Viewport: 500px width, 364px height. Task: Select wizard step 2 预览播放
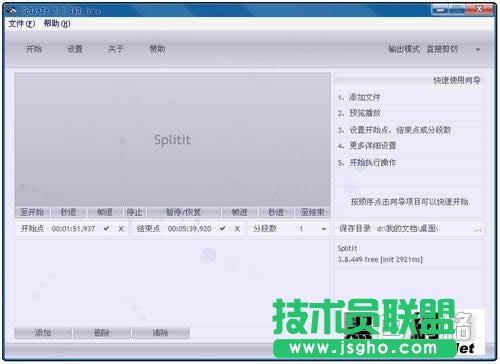359,113
